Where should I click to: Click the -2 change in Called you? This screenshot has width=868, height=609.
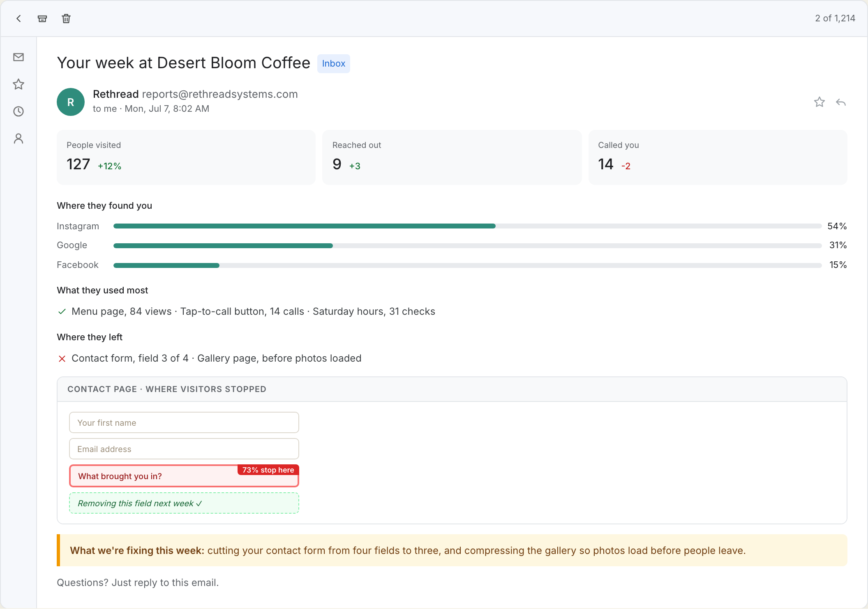[x=626, y=166]
